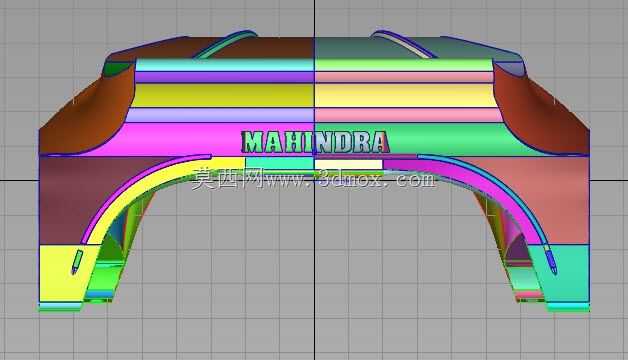Screen dimensions: 628x360
Task: Select the small pin on the yellow lower-left panel
Action: point(77,262)
